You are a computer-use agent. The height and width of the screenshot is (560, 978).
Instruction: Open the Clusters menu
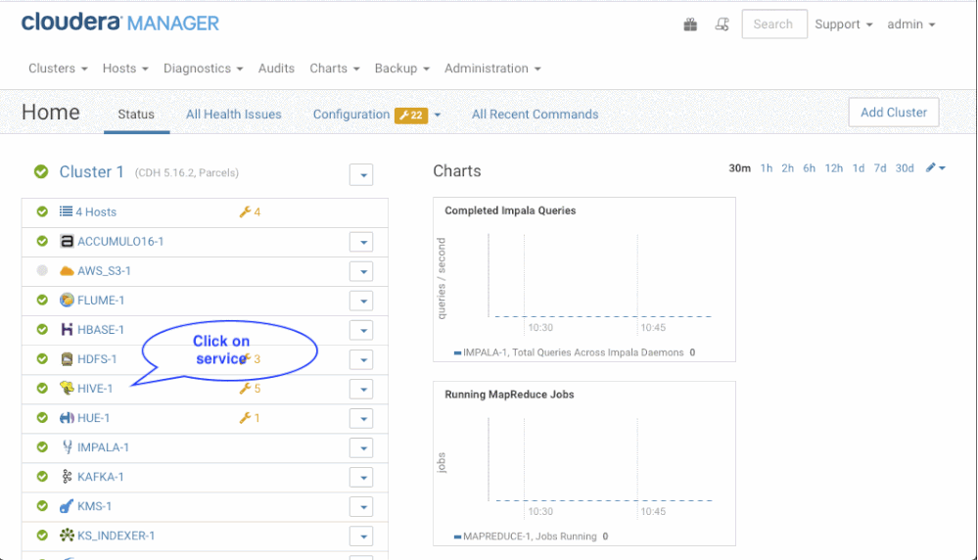point(58,69)
